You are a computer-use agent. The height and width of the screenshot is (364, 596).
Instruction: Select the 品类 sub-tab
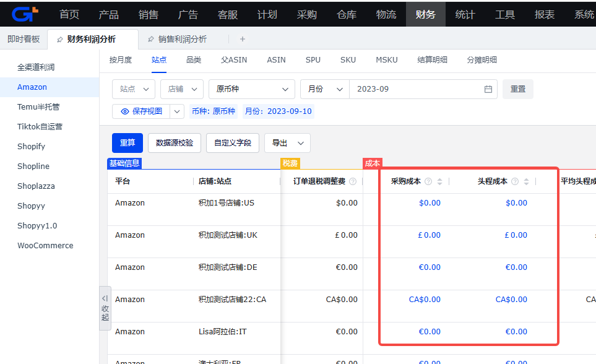[194, 59]
